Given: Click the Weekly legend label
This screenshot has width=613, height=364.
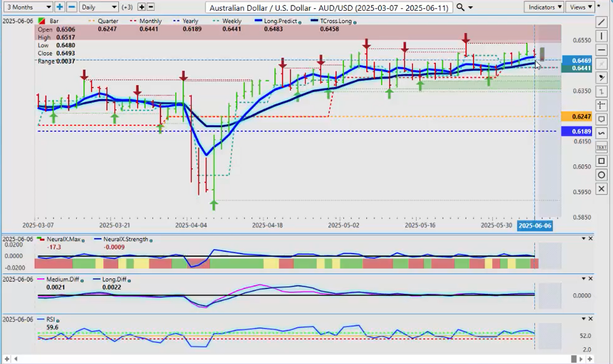Looking at the screenshot, I should [231, 21].
